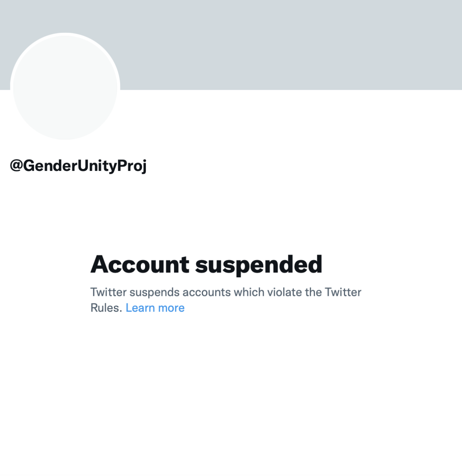The image size is (462, 476).
Task: Open the Learn more link
Action: coord(155,308)
